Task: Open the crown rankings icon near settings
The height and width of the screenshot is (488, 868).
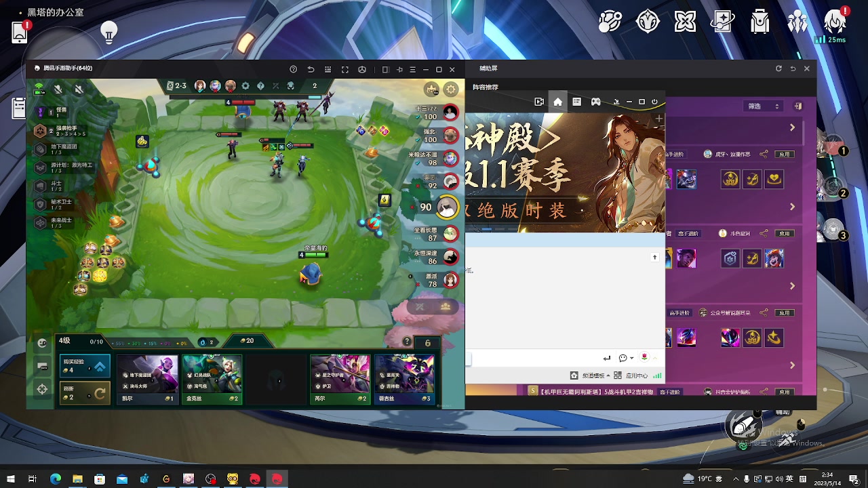Action: 431,89
